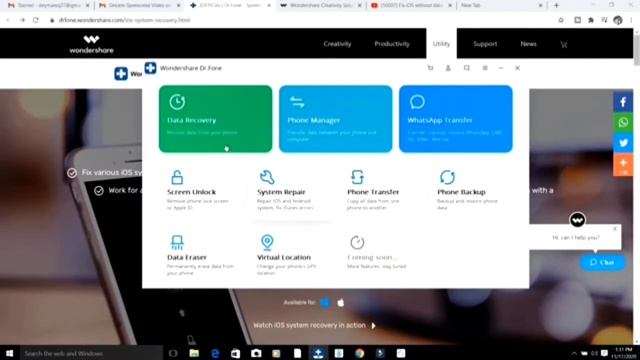This screenshot has height=360, width=640.
Task: Click the Wondershare logo in site header
Action: coord(91,44)
